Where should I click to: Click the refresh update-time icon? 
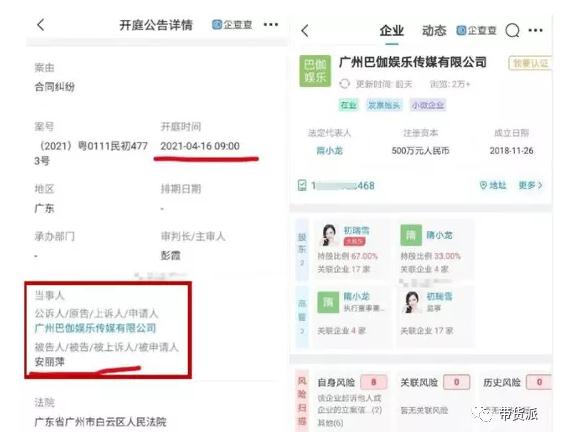pyautogui.click(x=344, y=84)
